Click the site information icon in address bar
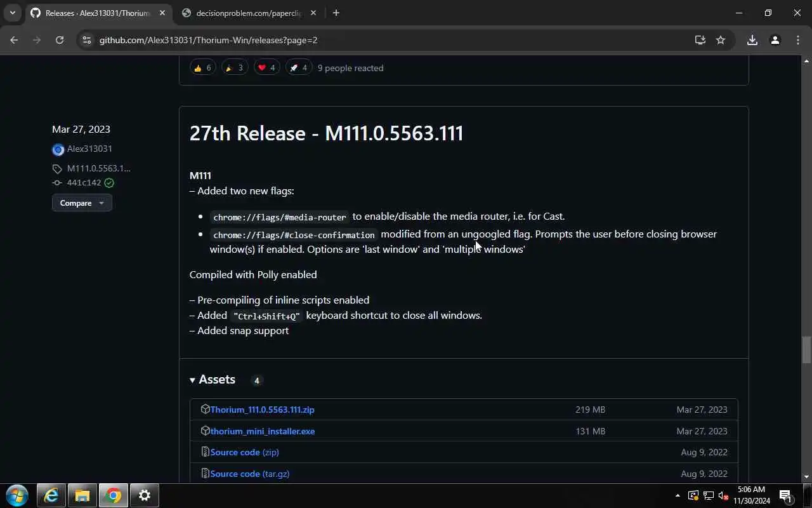812x508 pixels. coord(87,40)
